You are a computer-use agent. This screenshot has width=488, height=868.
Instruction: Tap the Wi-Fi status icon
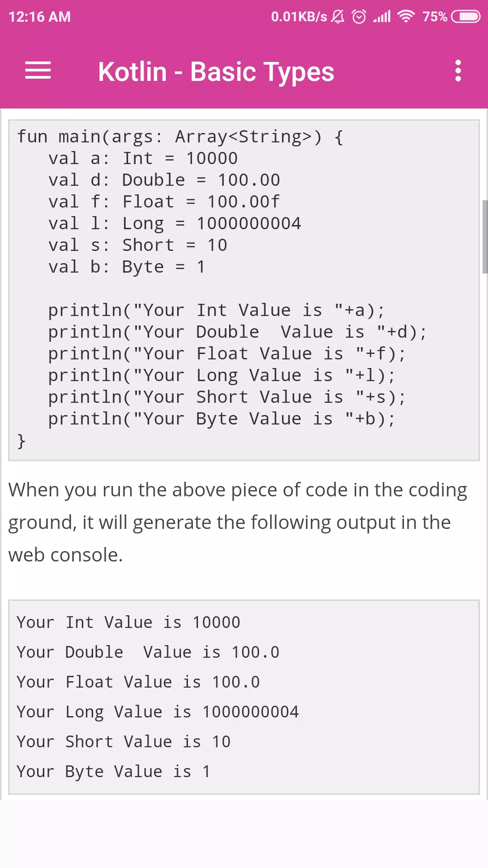406,17
